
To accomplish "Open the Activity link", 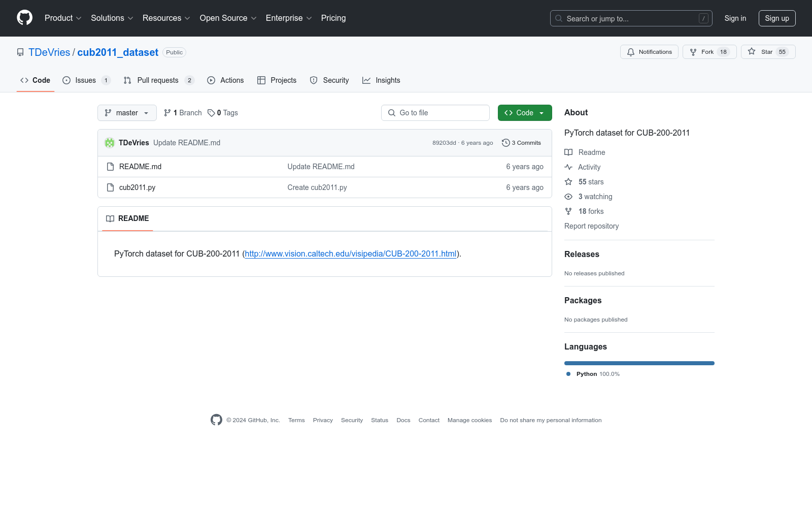I will tap(583, 167).
